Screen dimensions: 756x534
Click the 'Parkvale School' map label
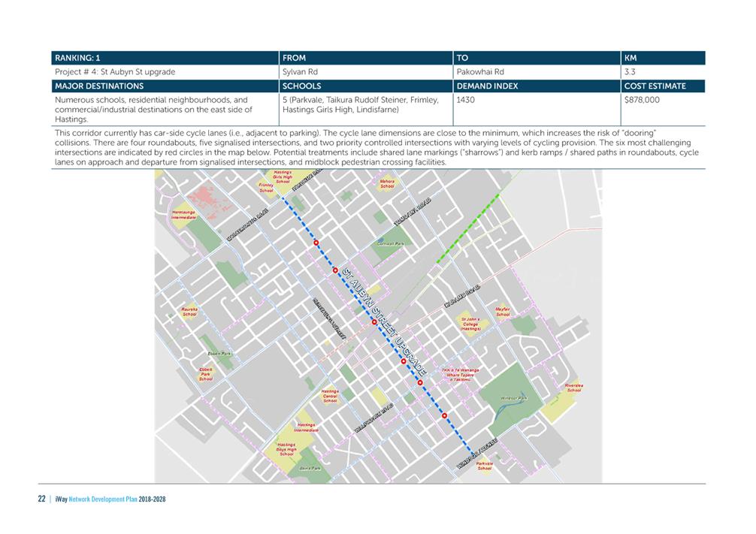484,466
